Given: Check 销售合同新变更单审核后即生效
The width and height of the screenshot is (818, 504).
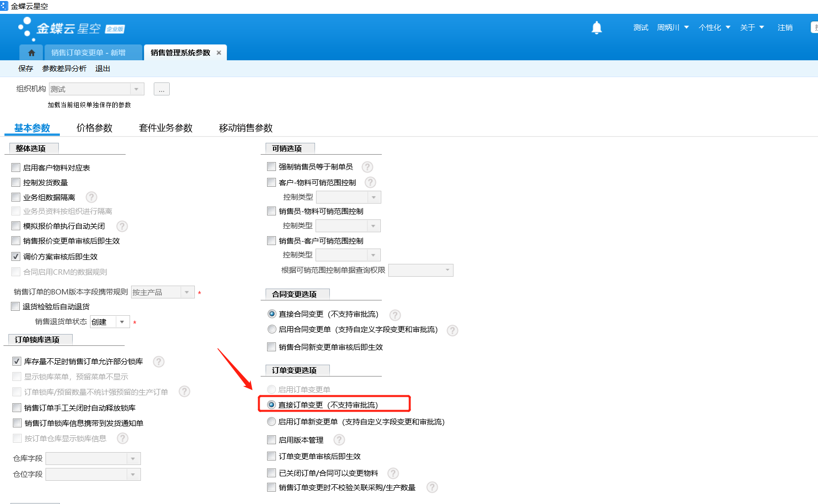Looking at the screenshot, I should click(272, 347).
